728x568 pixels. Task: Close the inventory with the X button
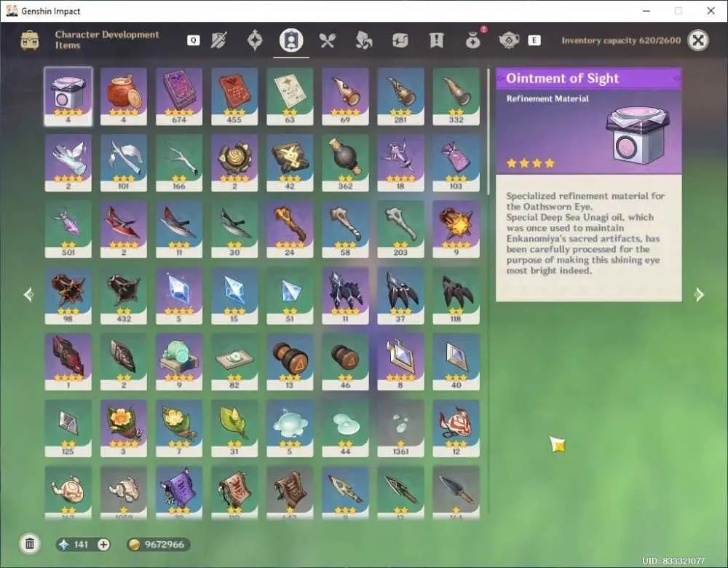(x=698, y=40)
